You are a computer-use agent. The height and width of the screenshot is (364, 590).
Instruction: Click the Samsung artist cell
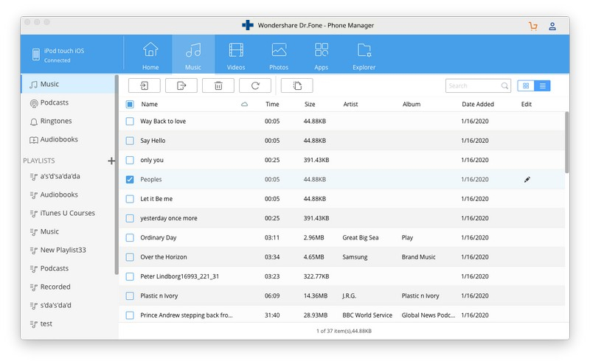click(355, 257)
